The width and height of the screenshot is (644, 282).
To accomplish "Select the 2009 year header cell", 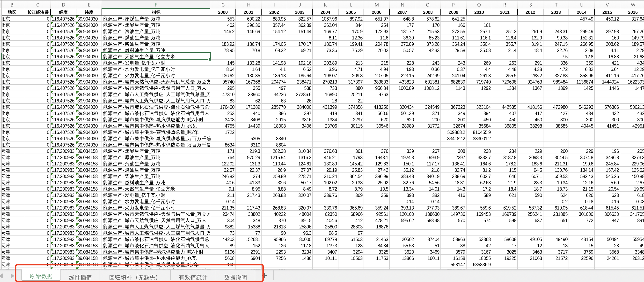I will 453,12.
